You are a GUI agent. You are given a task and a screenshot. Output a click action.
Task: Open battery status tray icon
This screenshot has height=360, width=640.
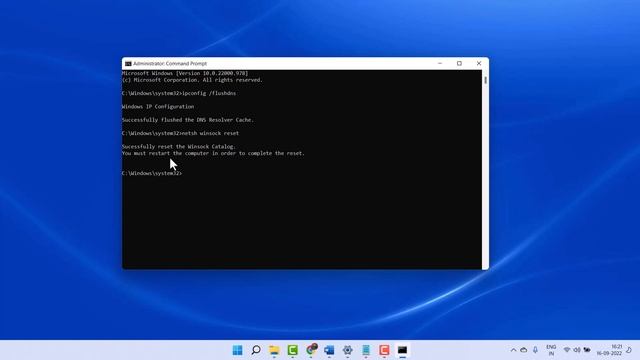[x=587, y=350]
